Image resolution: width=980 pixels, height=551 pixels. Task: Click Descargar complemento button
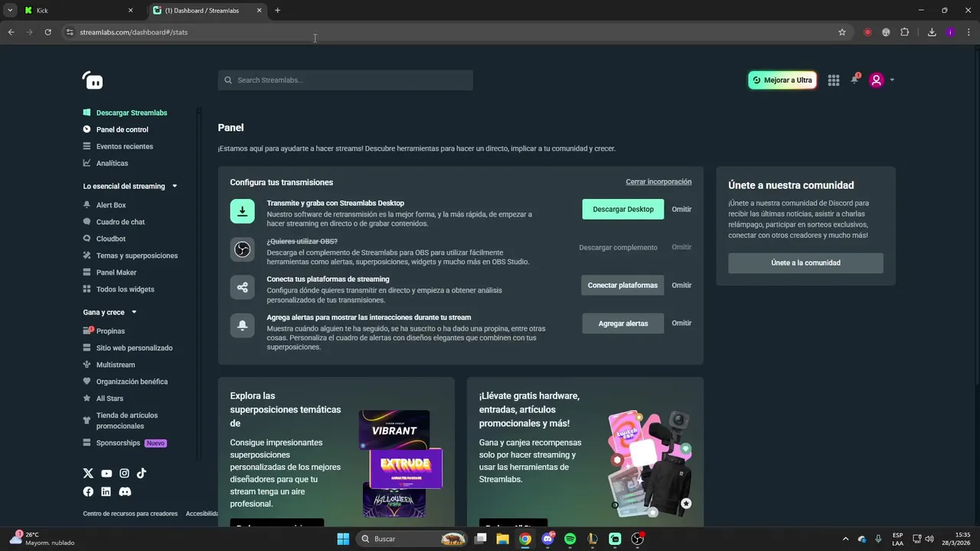(618, 247)
